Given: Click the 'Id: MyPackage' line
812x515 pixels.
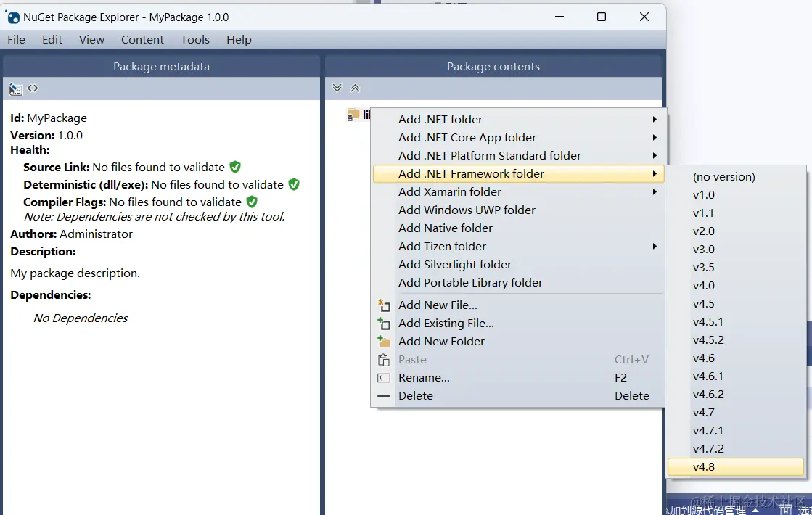Looking at the screenshot, I should coord(49,118).
